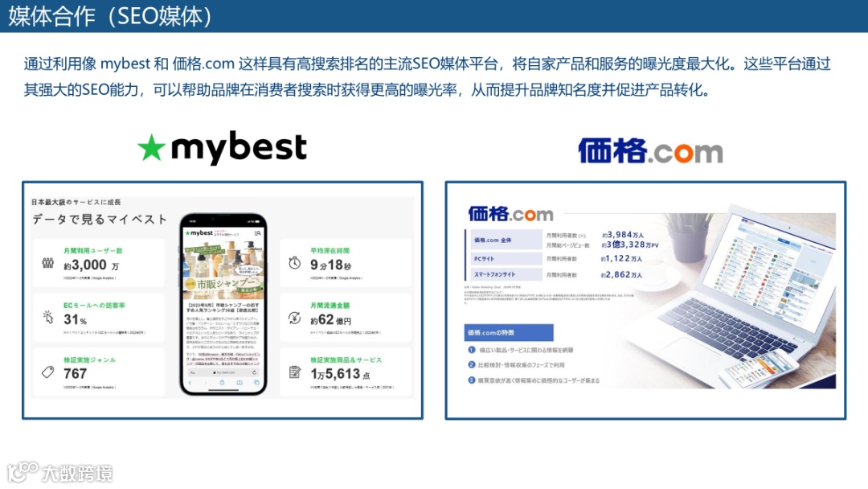This screenshot has width=868, height=489.
Task: Click the text 比較検討・情報収集のフェーズで利用
Action: (x=521, y=365)
